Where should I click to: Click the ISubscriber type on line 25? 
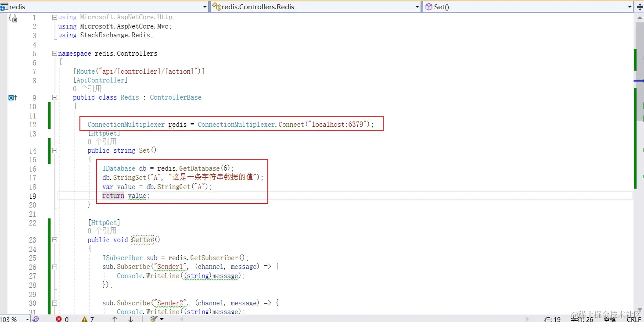[x=122, y=258]
